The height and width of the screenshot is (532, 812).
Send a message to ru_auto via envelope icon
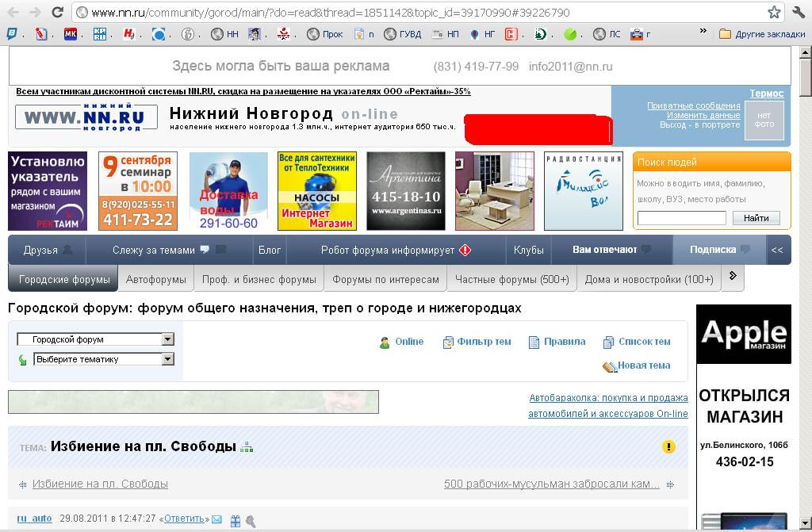coord(217,519)
